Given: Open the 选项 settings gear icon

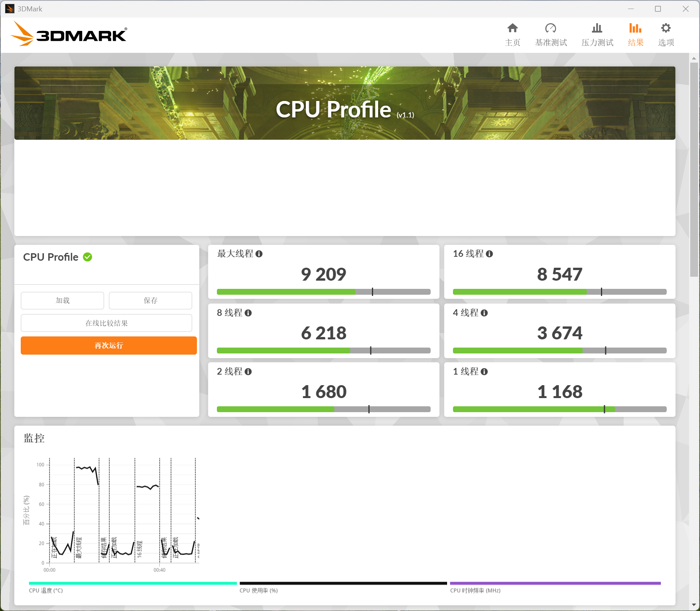Looking at the screenshot, I should point(666,28).
